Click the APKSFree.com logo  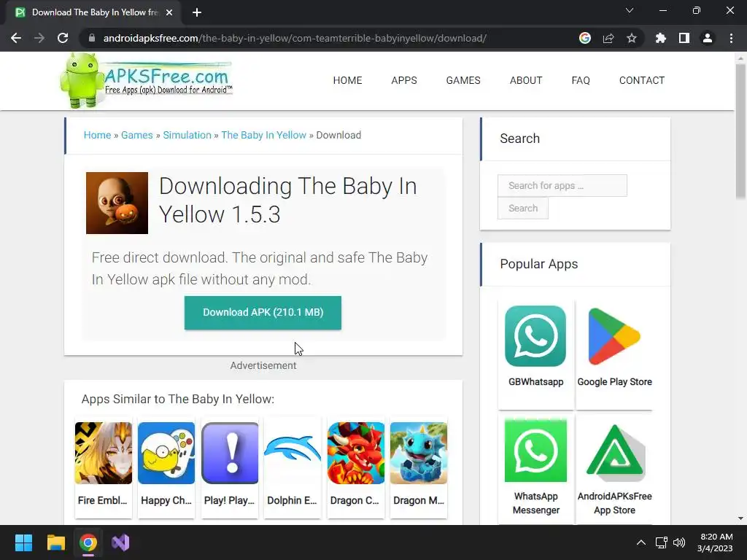pyautogui.click(x=146, y=80)
